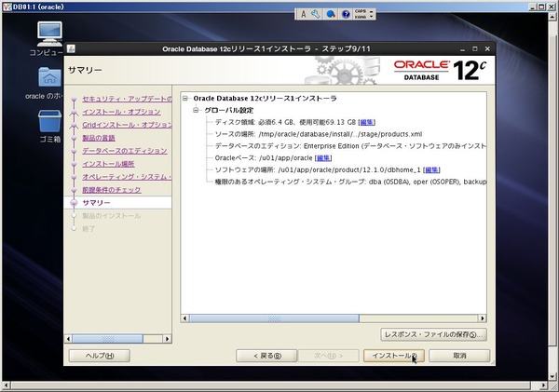
Task: Click VNC window horizontal scroll right arrow
Action: (543, 385)
